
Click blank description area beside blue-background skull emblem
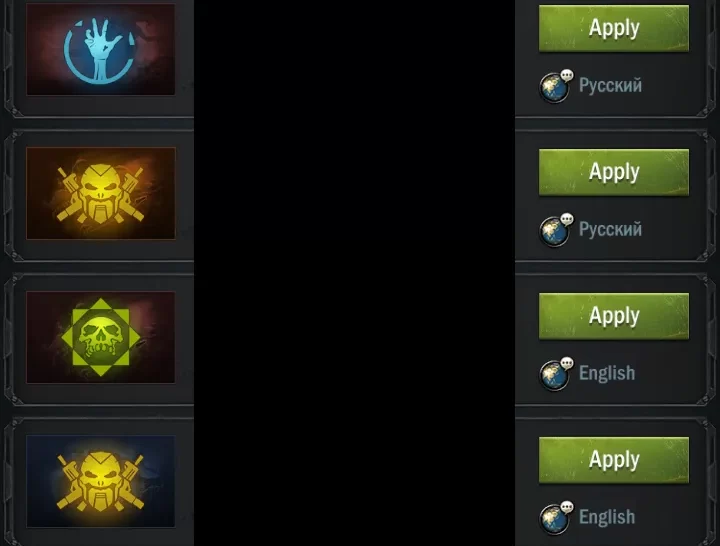[x=354, y=482]
